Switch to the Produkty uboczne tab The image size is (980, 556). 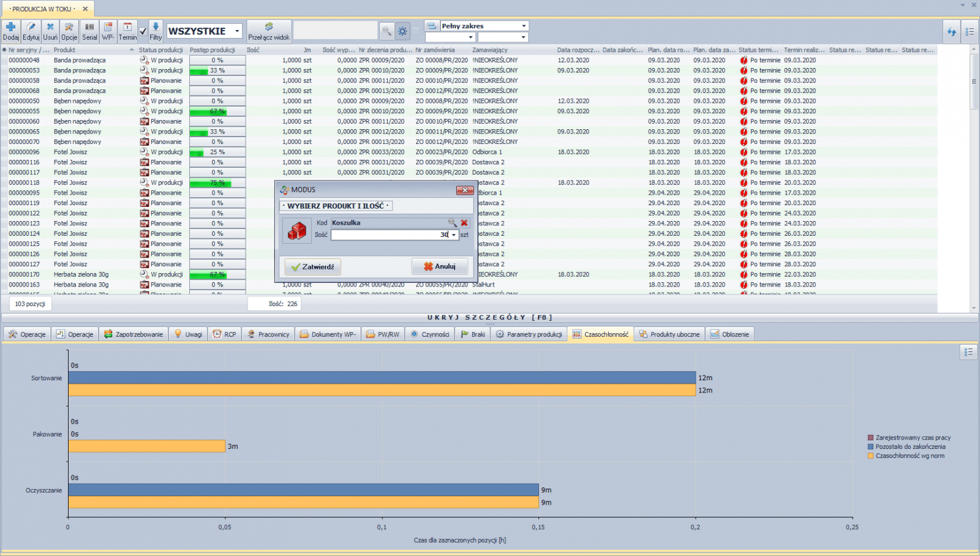pos(669,334)
